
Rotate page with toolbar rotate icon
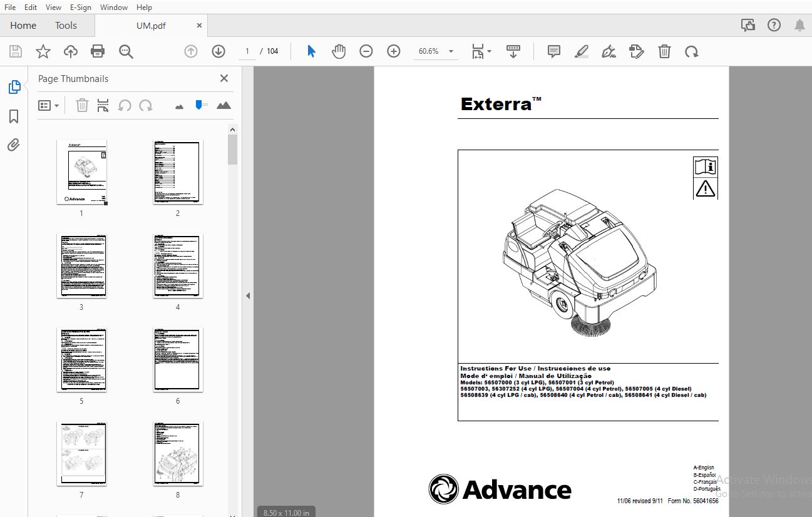[692, 51]
